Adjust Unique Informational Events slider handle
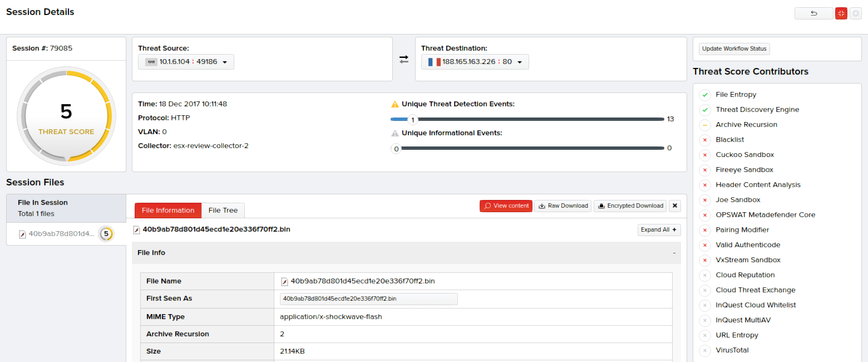The image size is (868, 362). click(396, 148)
